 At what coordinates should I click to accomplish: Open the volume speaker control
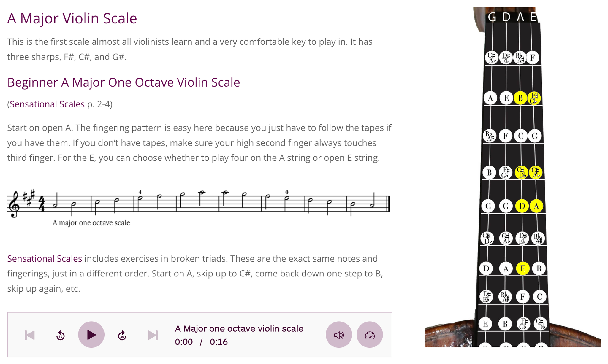coord(339,335)
